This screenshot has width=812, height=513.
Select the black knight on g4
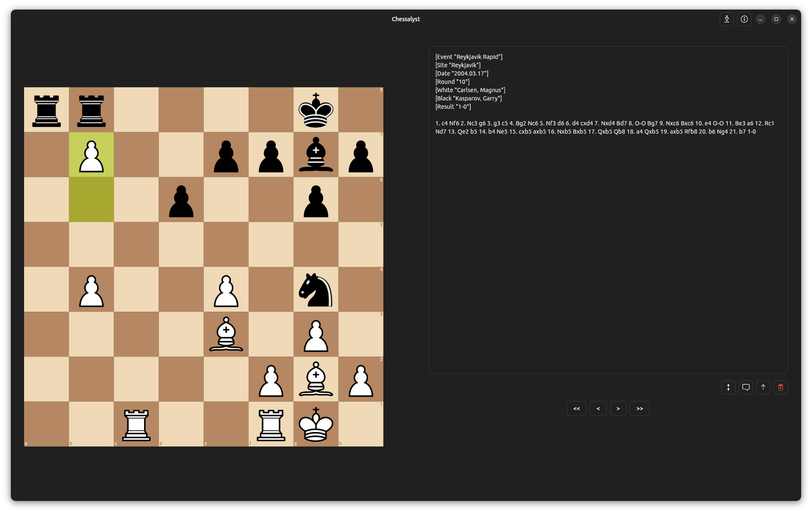point(316,289)
